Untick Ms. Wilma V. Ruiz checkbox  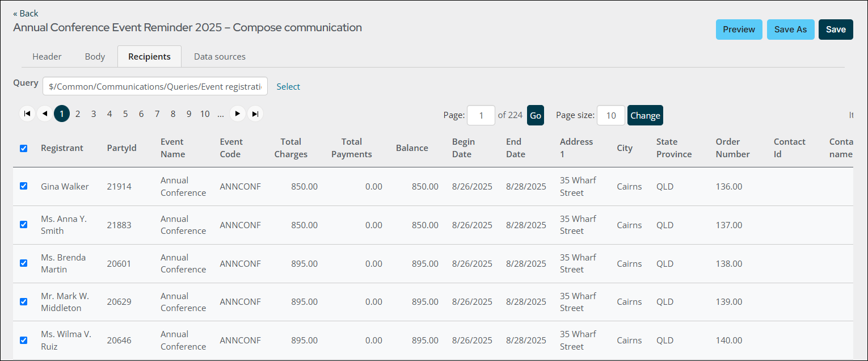[x=23, y=341]
